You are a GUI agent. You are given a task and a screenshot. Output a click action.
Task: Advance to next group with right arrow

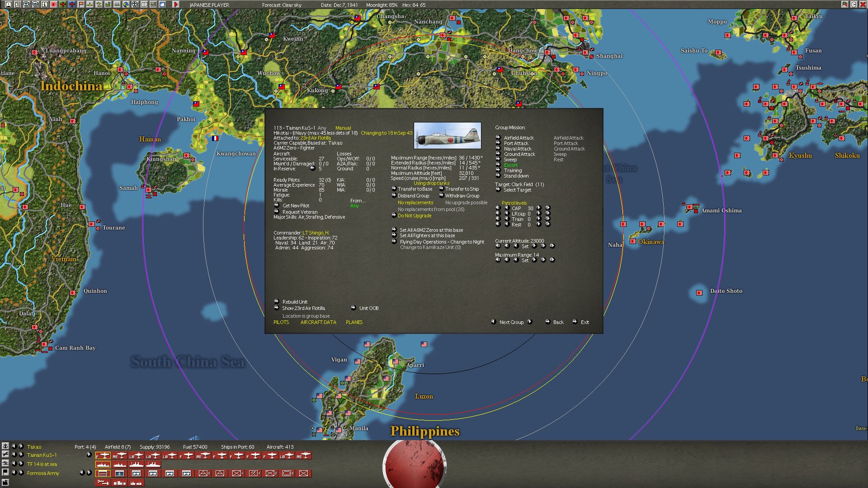pos(530,322)
